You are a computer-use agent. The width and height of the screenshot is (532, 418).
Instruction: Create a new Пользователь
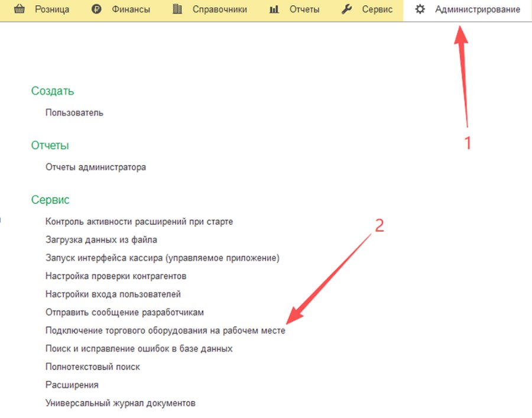click(74, 113)
